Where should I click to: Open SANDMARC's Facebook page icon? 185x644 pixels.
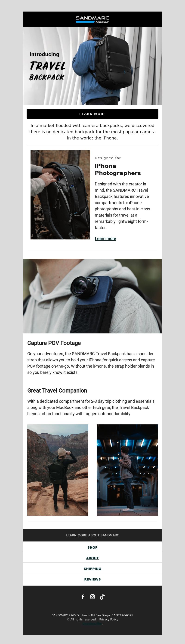pos(83,596)
